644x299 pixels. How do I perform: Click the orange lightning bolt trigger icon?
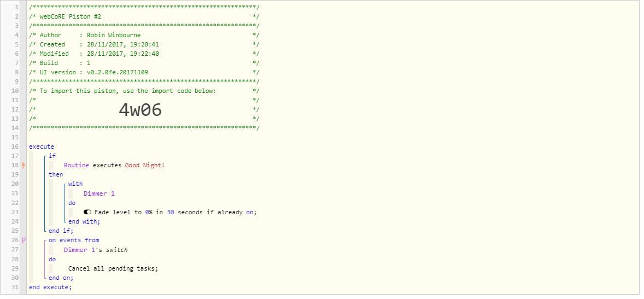24,165
